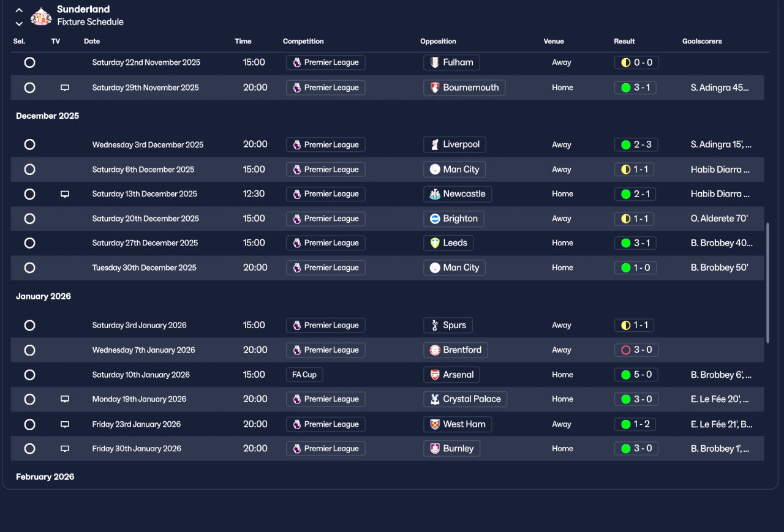Screen dimensions: 784x532
Task: Click the draw indicator in the Brighton result
Action: tap(625, 219)
